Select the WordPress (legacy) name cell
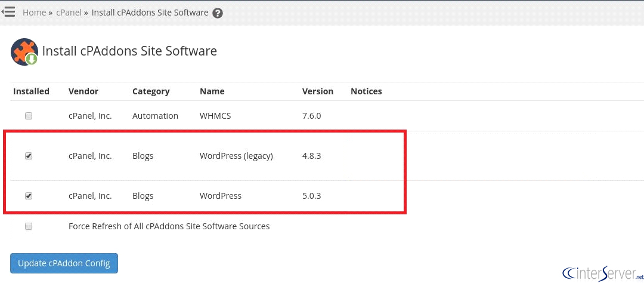644x283 pixels. pyautogui.click(x=236, y=156)
